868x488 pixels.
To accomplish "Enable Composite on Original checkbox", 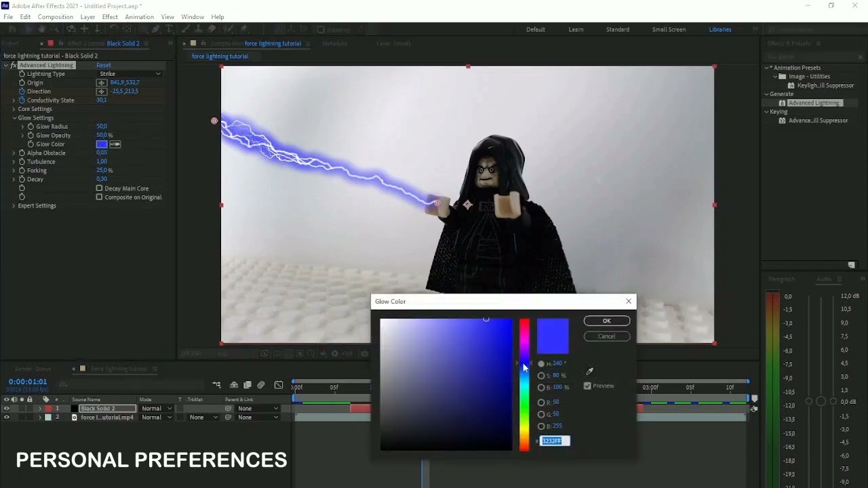I will (99, 197).
